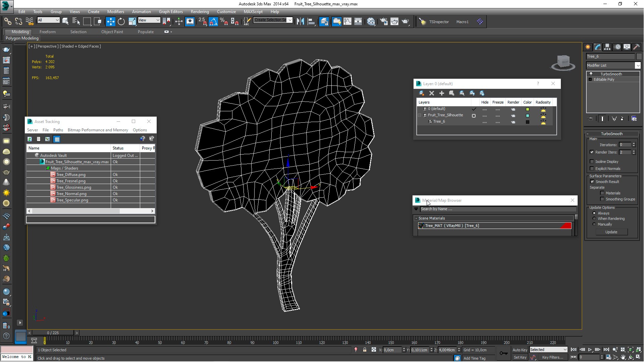Enable Explicit Normals checkbox
The image size is (644, 362).
point(592,169)
